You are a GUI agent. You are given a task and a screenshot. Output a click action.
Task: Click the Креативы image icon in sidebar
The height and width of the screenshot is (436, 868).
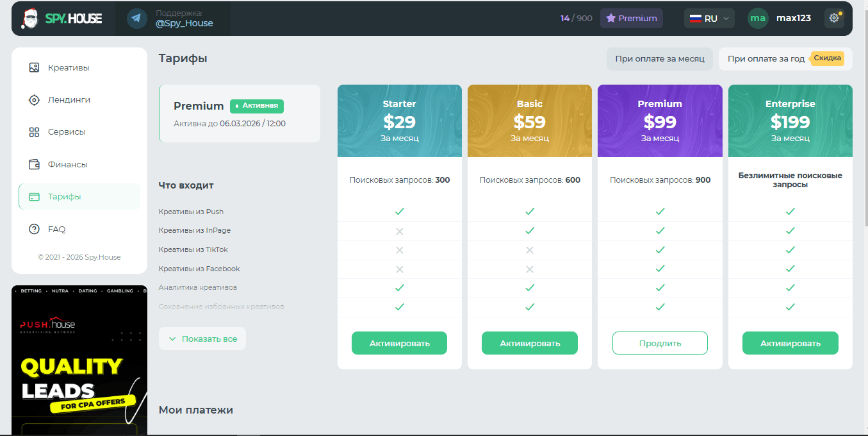point(35,67)
